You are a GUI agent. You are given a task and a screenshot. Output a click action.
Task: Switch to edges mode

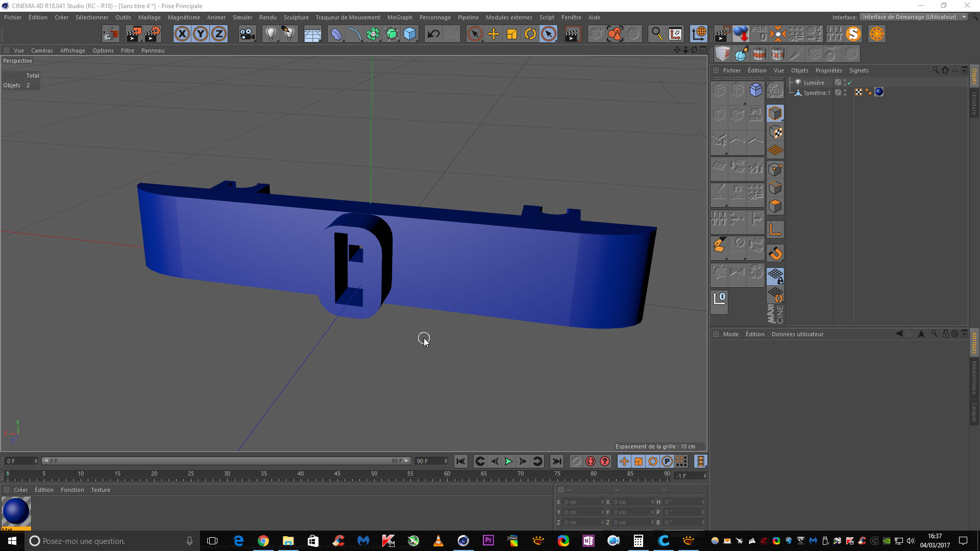click(775, 188)
